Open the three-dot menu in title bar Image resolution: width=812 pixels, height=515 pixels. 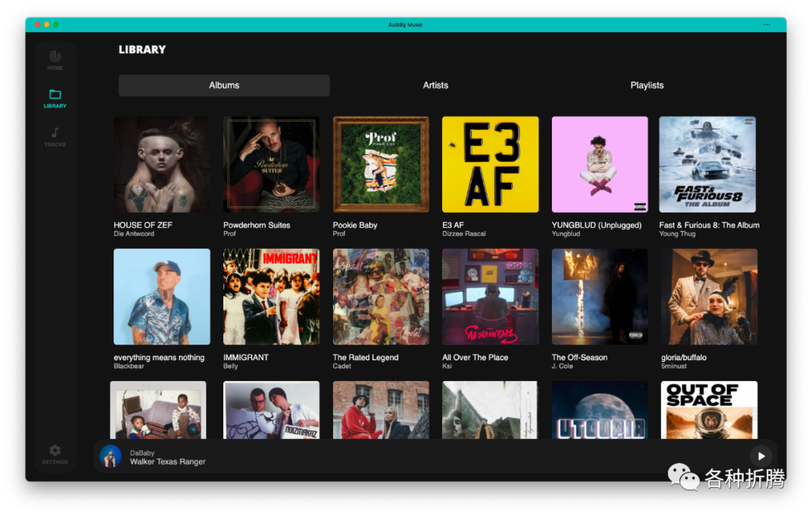767,24
